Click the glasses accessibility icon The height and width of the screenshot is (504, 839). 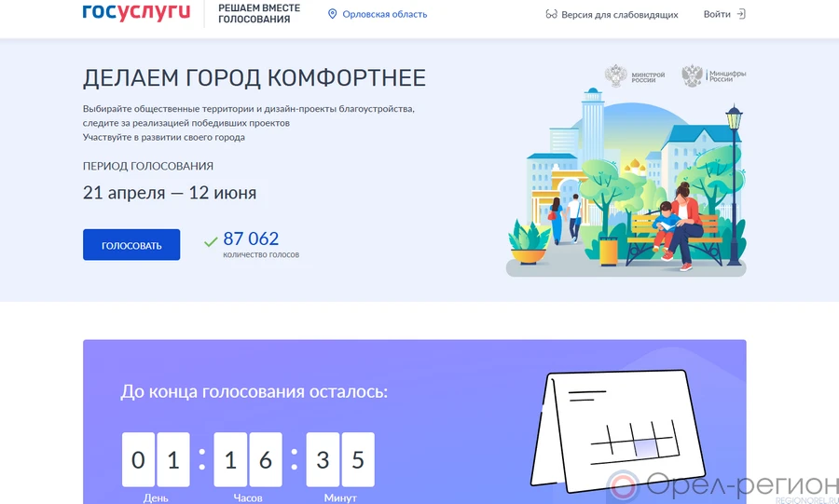coord(551,15)
